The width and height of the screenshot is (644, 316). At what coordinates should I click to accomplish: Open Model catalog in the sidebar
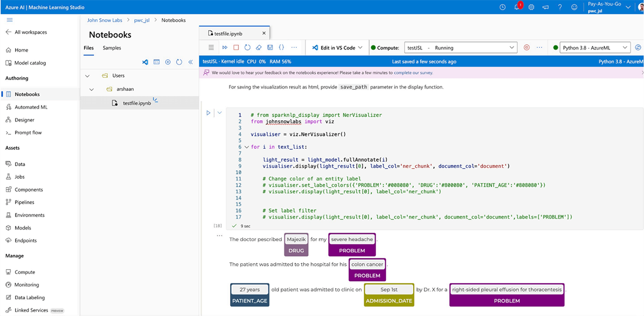click(30, 63)
